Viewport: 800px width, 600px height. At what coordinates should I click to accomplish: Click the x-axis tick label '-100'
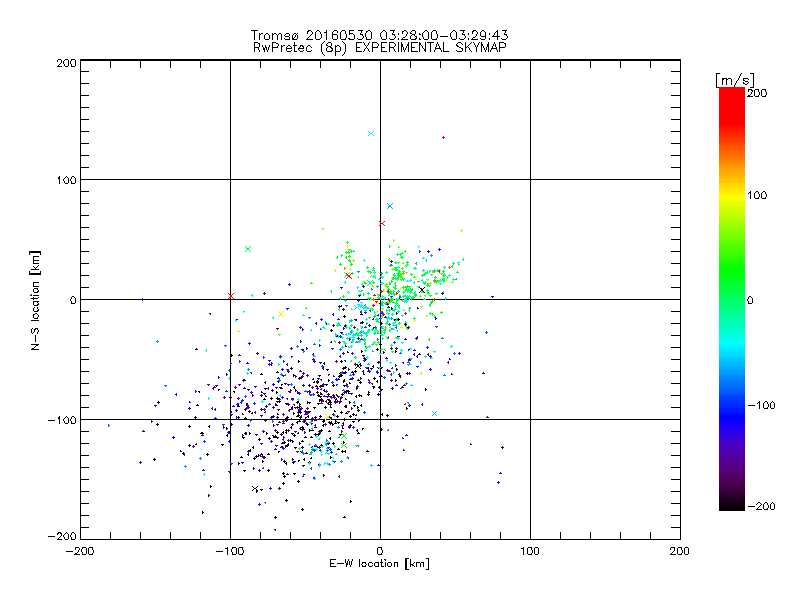tap(230, 551)
